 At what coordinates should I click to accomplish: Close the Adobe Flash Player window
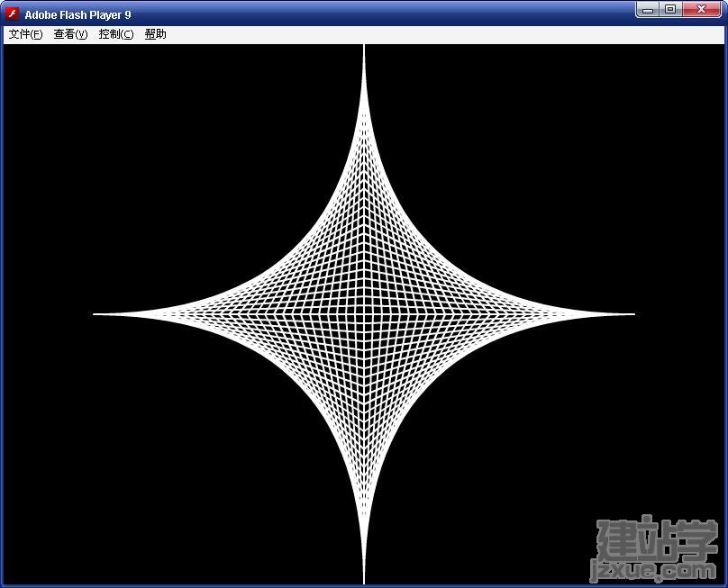point(702,9)
